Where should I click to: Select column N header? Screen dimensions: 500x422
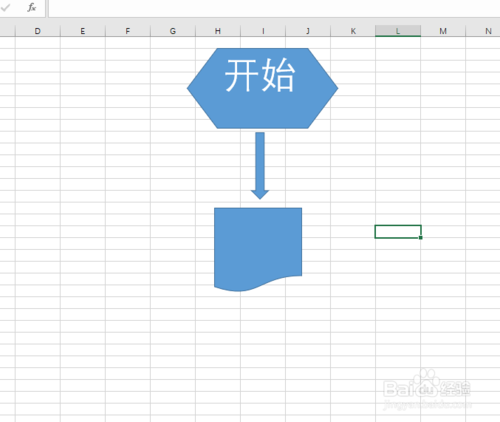483,31
